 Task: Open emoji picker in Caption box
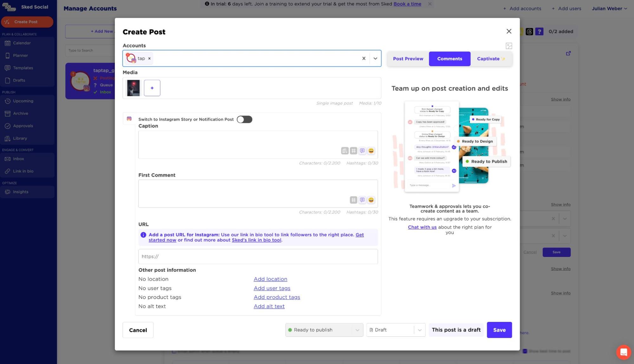371,151
